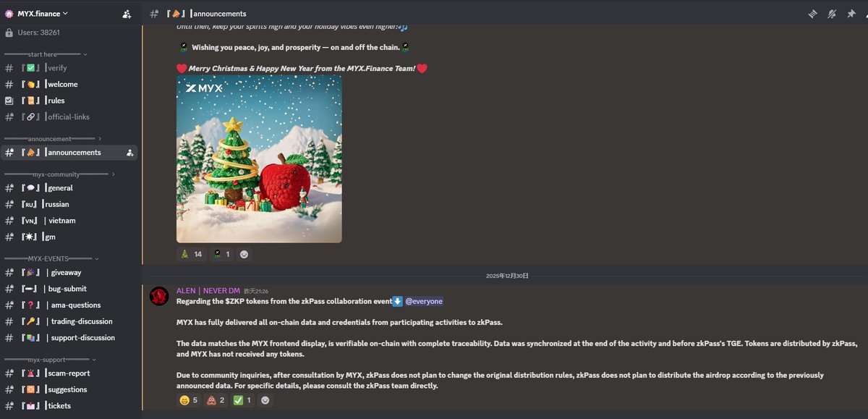Click the invite people icon beside MYX.finance
Image resolution: width=868 pixels, height=419 pixels.
pyautogui.click(x=127, y=14)
